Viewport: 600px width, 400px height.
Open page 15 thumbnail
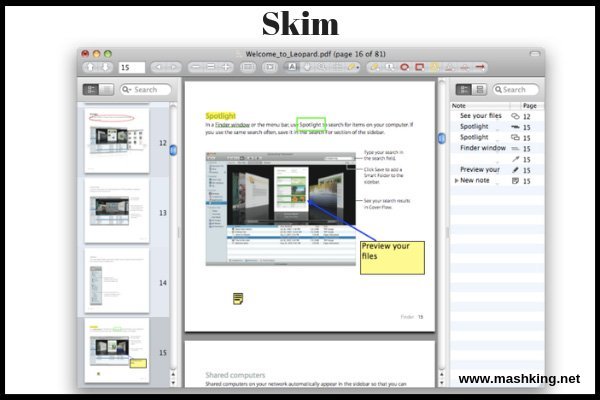117,351
